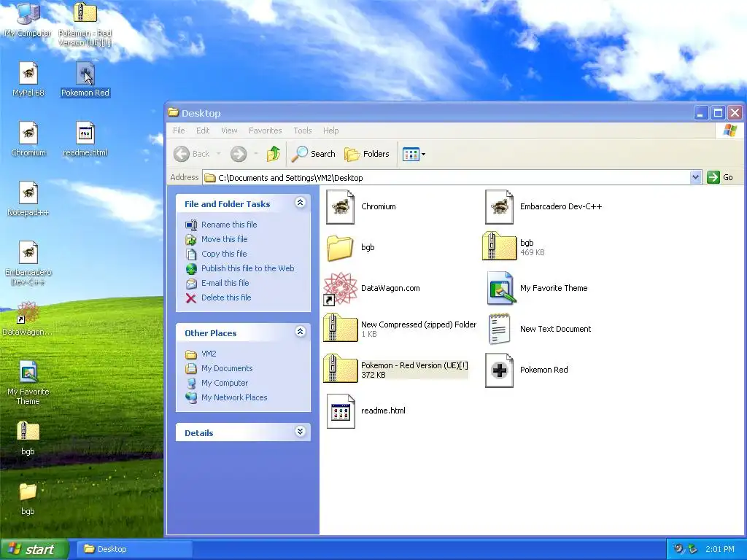Click the Back button in Explorer toolbar
The height and width of the screenshot is (560, 747).
[192, 154]
